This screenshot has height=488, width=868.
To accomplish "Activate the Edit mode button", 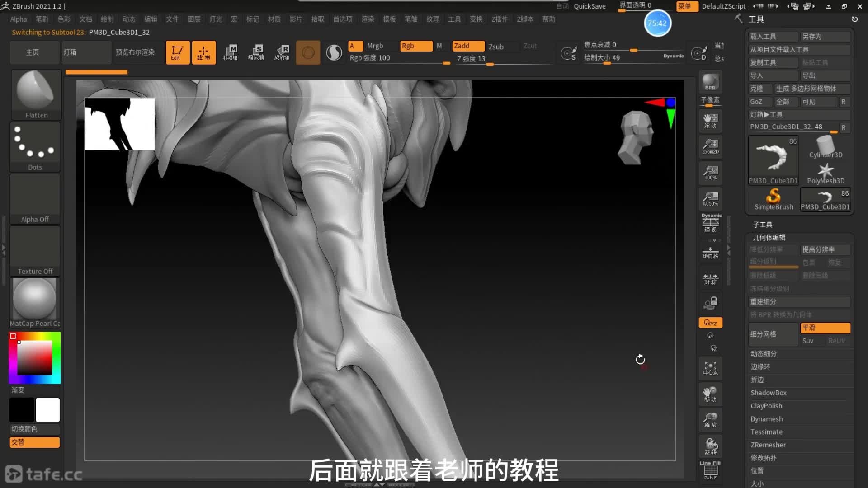I will tap(177, 52).
